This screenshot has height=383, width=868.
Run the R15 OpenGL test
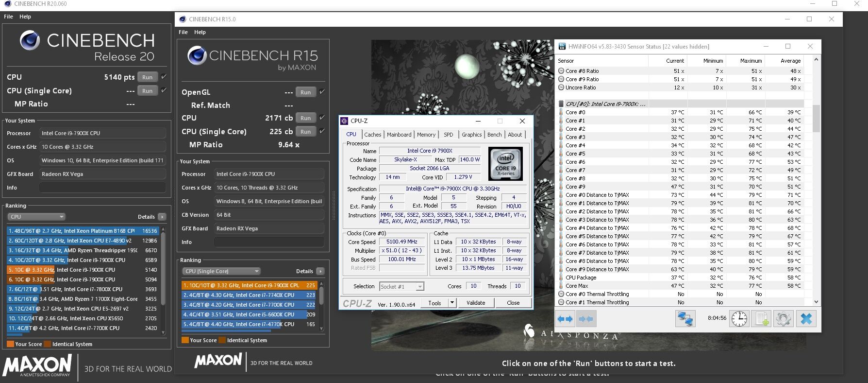click(x=306, y=92)
